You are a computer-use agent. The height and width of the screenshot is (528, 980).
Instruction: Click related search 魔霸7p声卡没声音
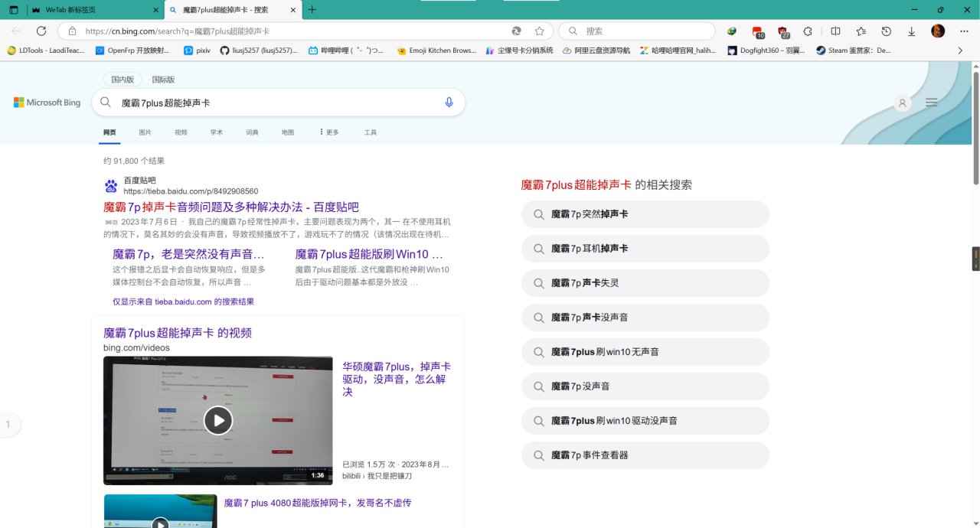pyautogui.click(x=645, y=318)
